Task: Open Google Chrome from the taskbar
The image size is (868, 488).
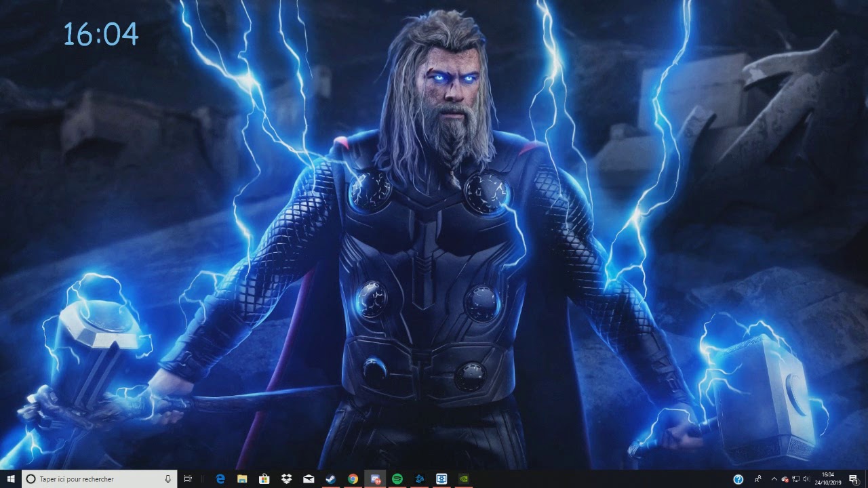Action: [353, 479]
